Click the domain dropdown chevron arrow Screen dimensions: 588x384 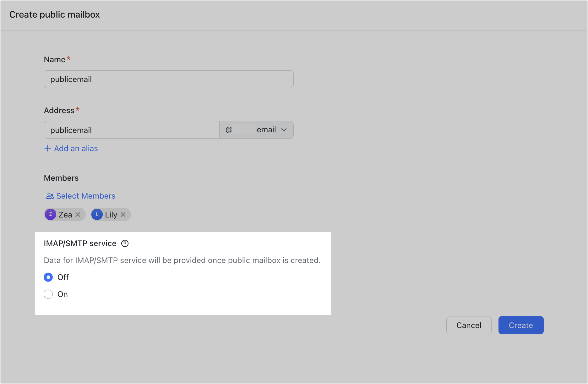tap(284, 129)
